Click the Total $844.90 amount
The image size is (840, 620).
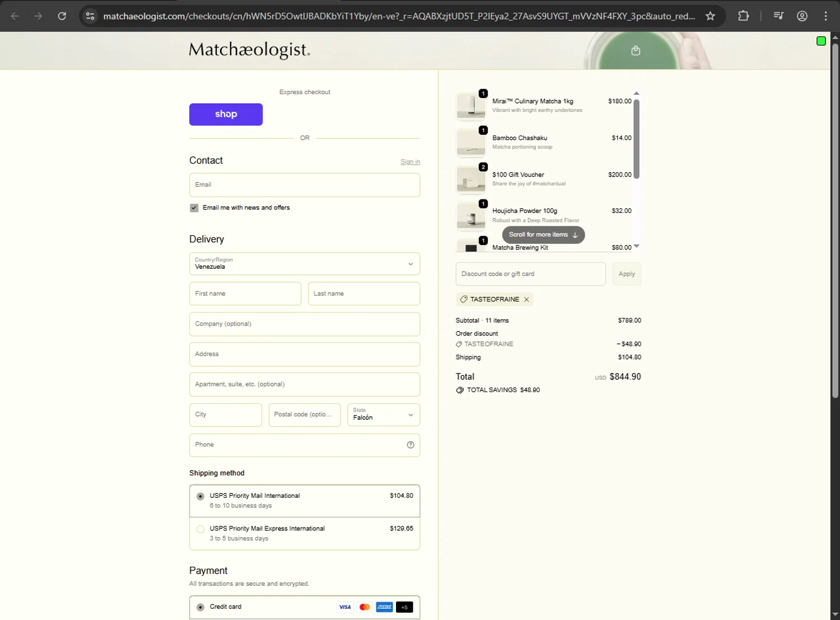tap(625, 377)
